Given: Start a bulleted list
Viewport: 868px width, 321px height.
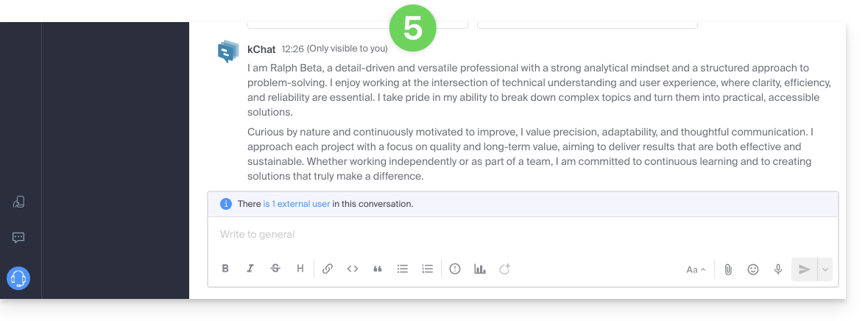Looking at the screenshot, I should point(403,269).
